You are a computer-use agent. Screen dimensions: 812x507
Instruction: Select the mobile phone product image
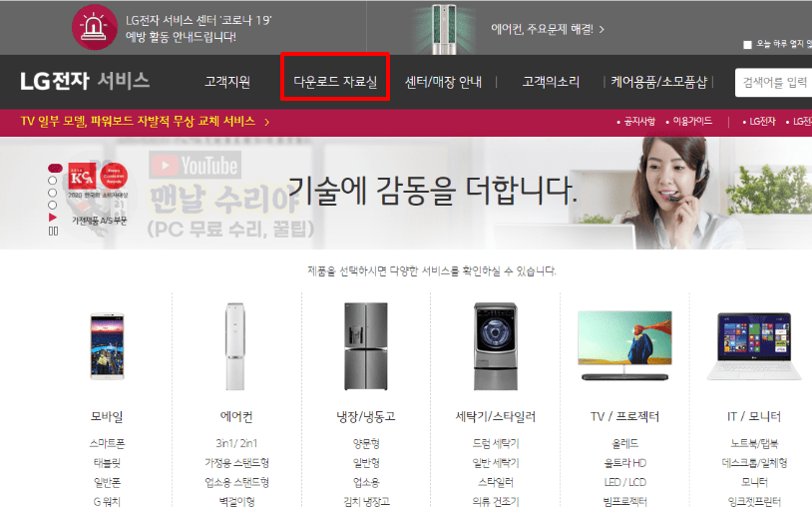[x=107, y=346]
